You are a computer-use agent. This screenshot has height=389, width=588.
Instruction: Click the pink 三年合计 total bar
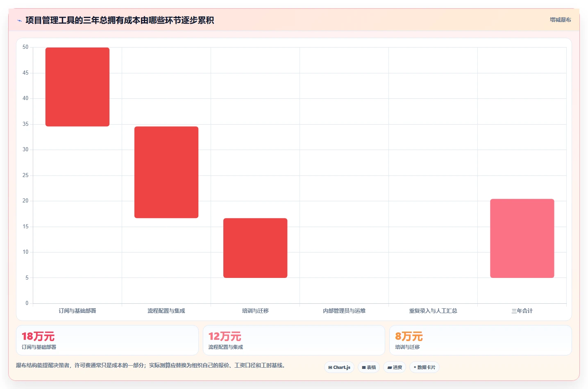point(522,238)
